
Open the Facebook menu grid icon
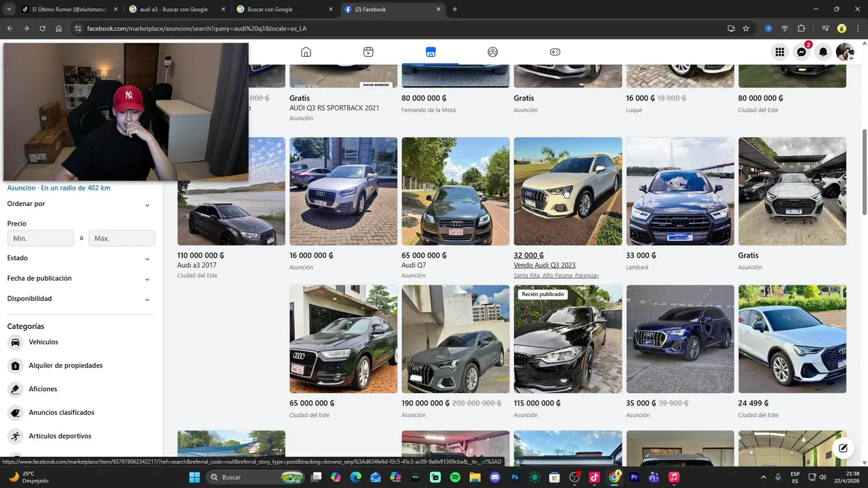coord(780,52)
